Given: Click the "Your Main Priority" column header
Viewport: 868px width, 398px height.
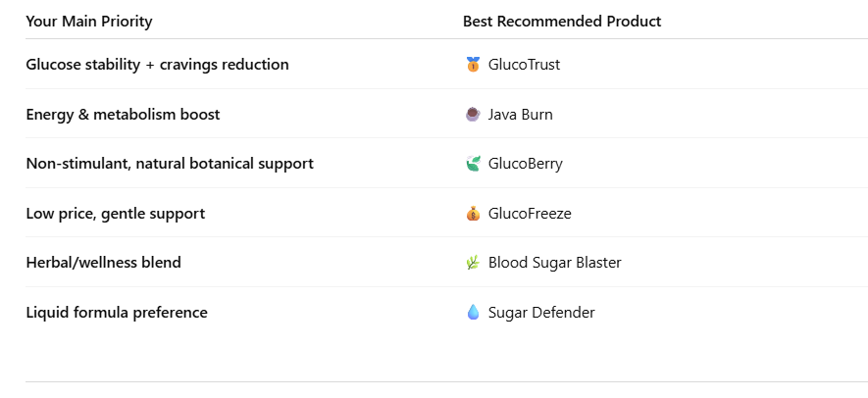Looking at the screenshot, I should pyautogui.click(x=89, y=22).
